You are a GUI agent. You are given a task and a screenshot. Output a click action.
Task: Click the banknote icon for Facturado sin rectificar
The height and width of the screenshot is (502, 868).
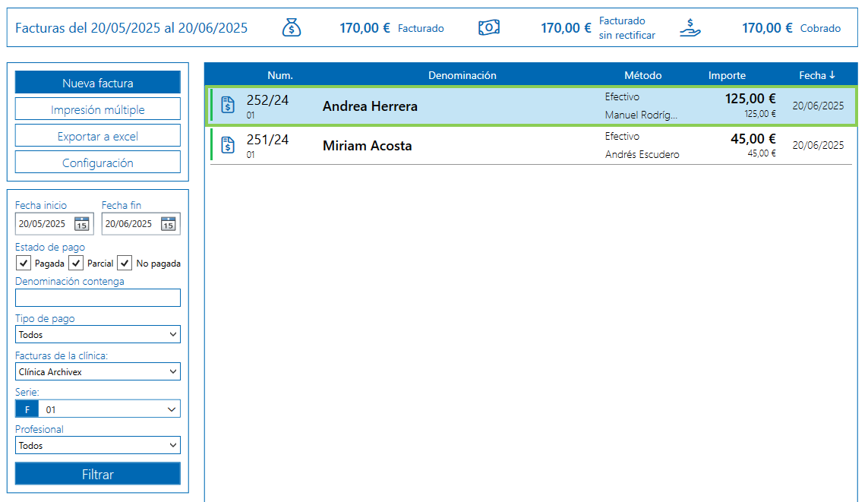coord(489,28)
